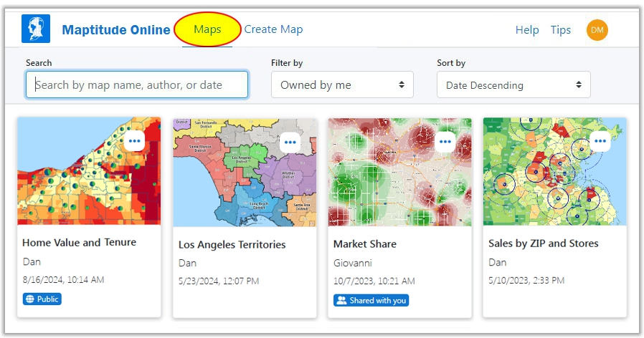The image size is (644, 338).
Task: Expand the Sort by Date Descending dropdown
Action: point(513,84)
